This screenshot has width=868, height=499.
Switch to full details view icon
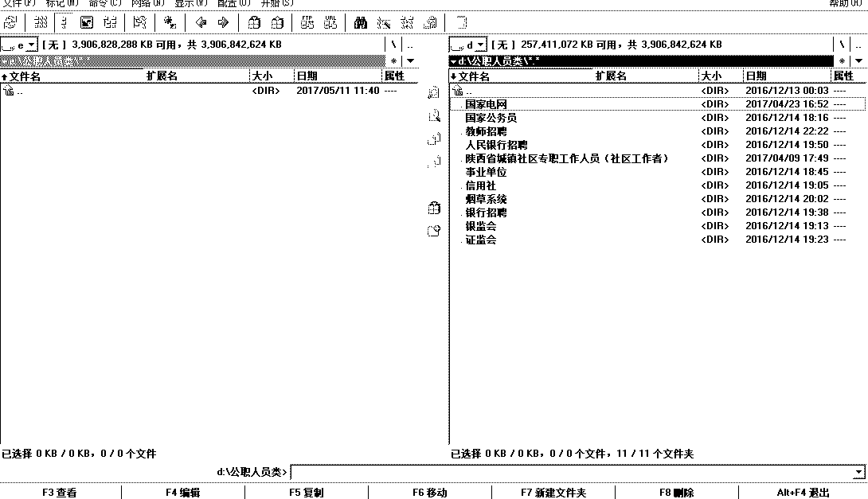[x=64, y=22]
